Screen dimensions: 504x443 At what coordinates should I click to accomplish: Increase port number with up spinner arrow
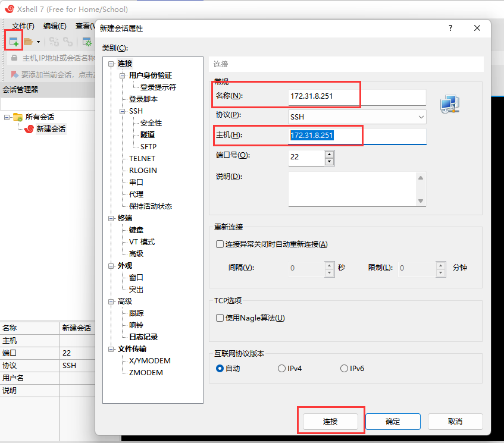329,154
